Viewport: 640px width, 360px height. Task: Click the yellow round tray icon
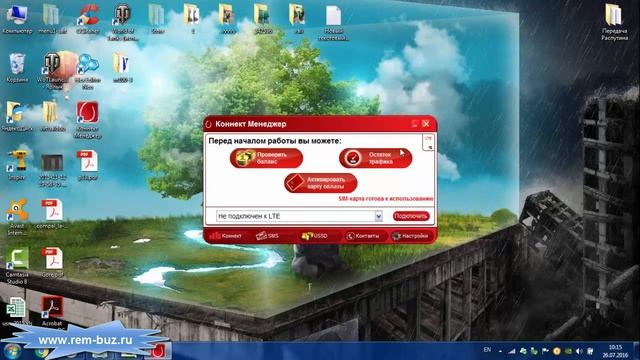557,351
